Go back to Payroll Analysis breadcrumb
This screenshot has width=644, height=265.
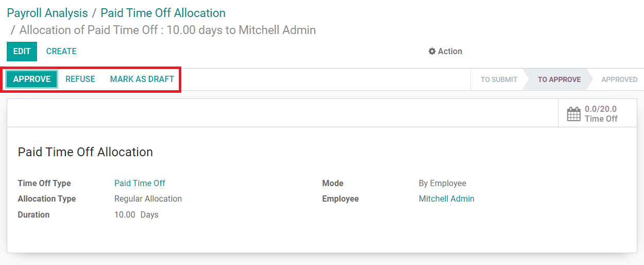[x=47, y=13]
